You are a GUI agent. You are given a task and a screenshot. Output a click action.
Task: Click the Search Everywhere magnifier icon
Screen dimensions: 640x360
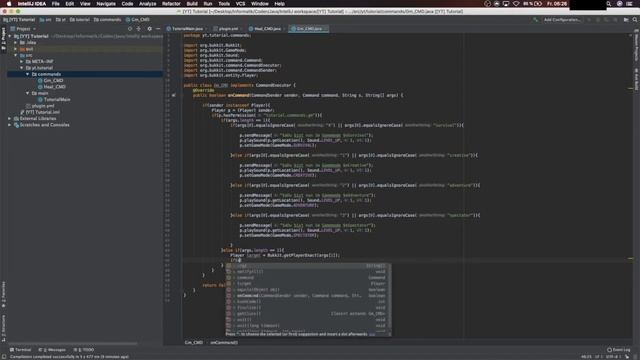(x=635, y=20)
